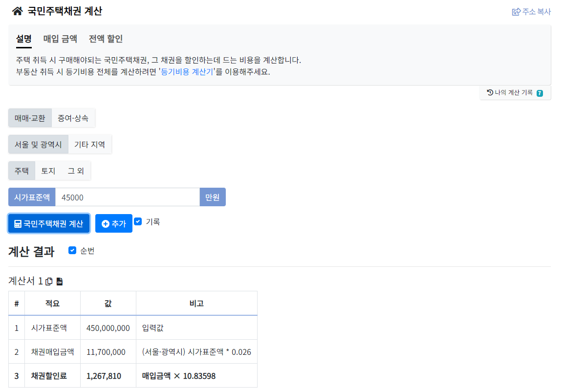
Task: Export the result using the CSV file icon
Action: [x=60, y=281]
